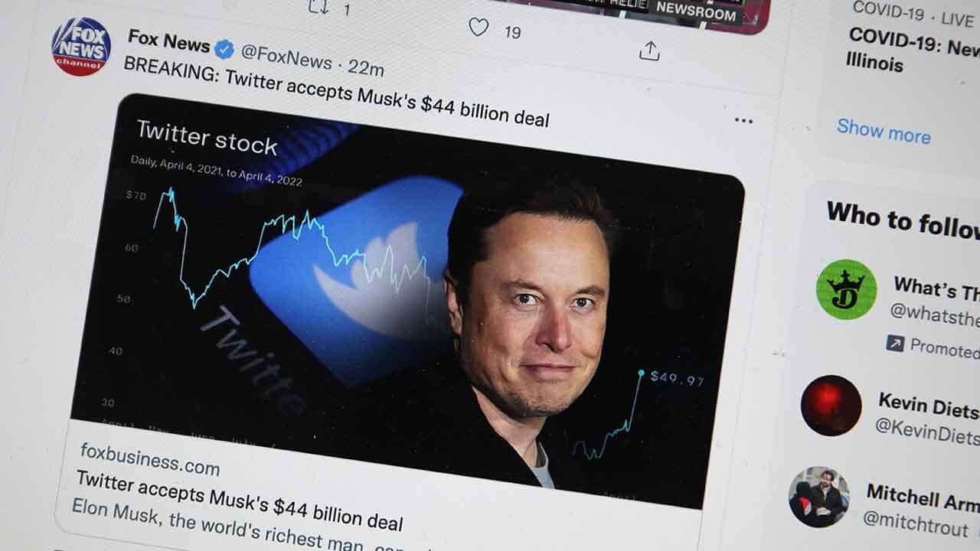Click the blue verified badge next to Fox News
The height and width of the screenshot is (551, 980).
pos(224,50)
